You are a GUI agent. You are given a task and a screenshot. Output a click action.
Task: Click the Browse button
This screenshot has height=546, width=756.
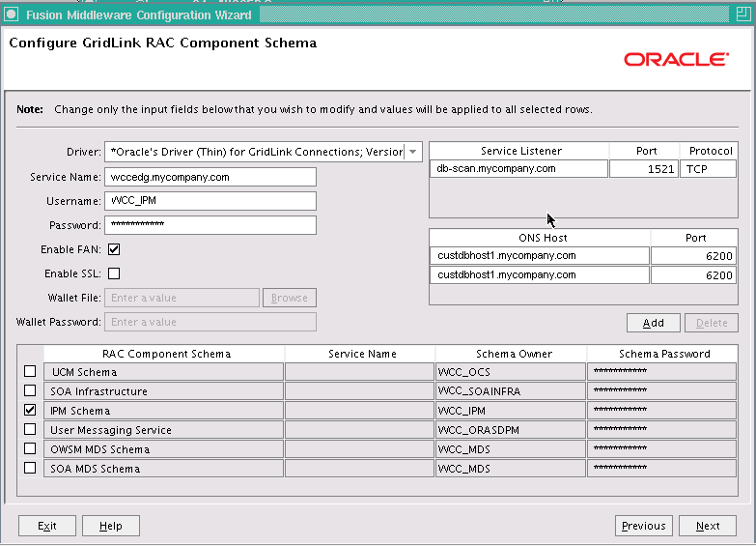(x=290, y=298)
